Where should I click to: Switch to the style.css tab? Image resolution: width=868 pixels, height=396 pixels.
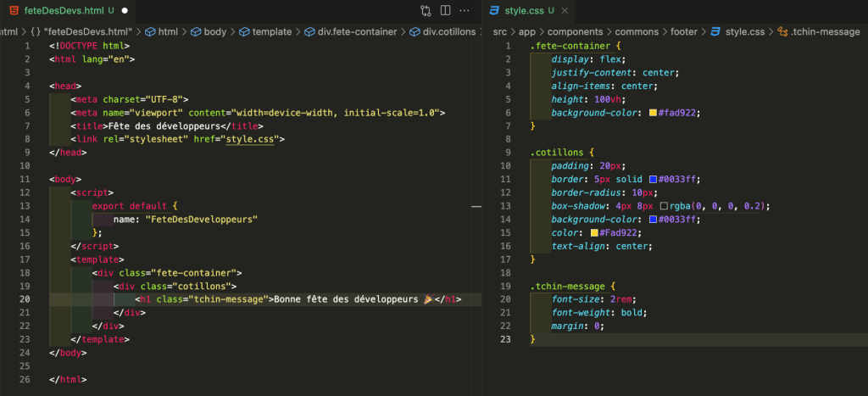(523, 10)
